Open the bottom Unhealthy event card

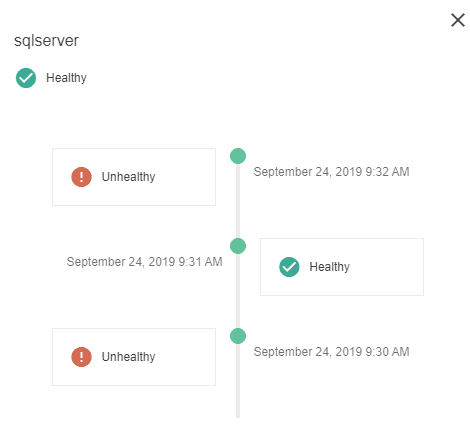tap(134, 357)
